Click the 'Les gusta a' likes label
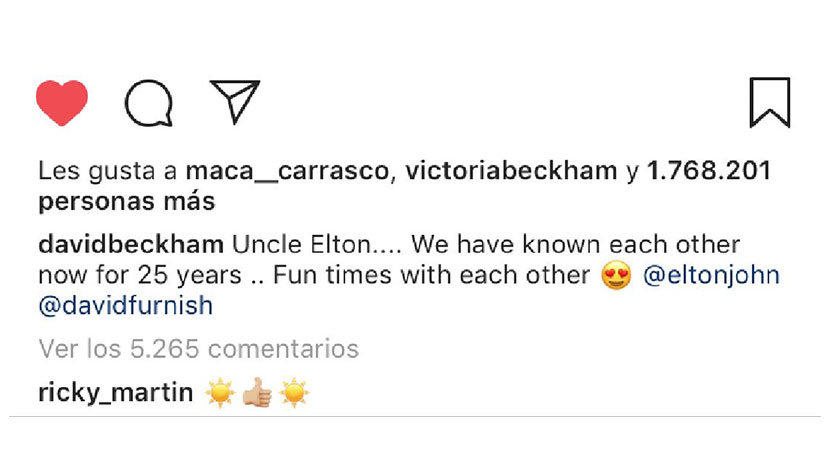830x467 pixels. click(108, 171)
